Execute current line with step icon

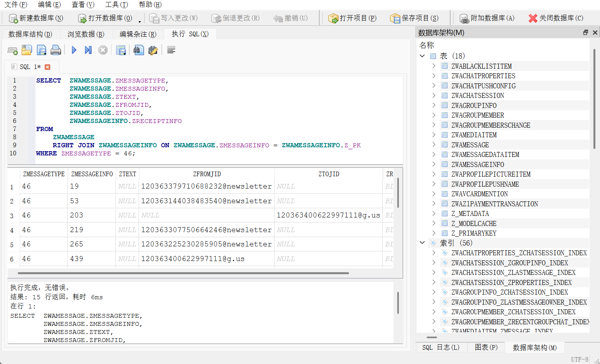tap(88, 50)
